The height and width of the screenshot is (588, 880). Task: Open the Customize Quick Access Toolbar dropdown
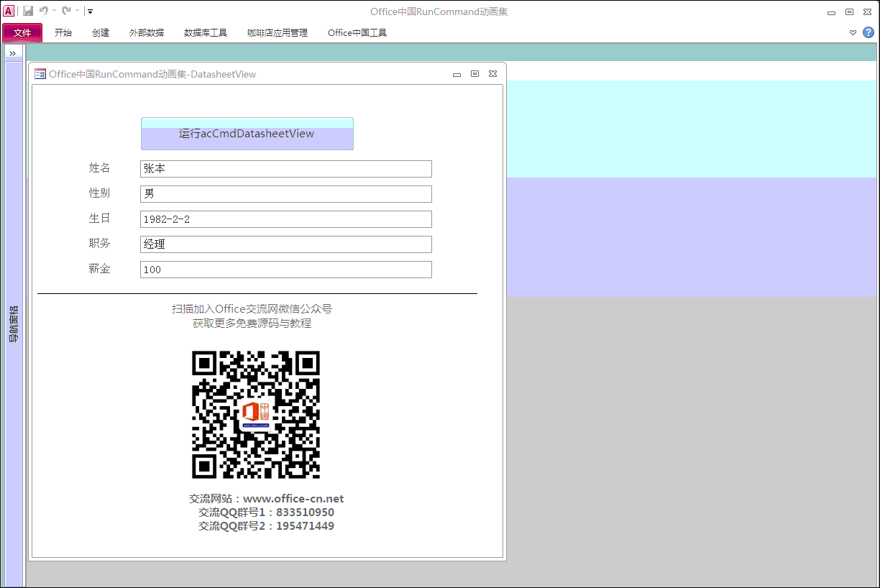tap(90, 12)
